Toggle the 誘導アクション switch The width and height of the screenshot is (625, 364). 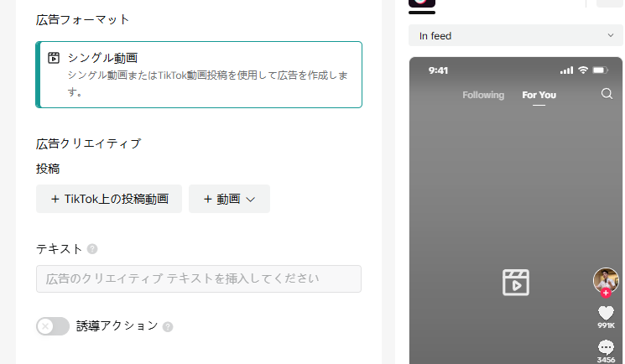53,326
